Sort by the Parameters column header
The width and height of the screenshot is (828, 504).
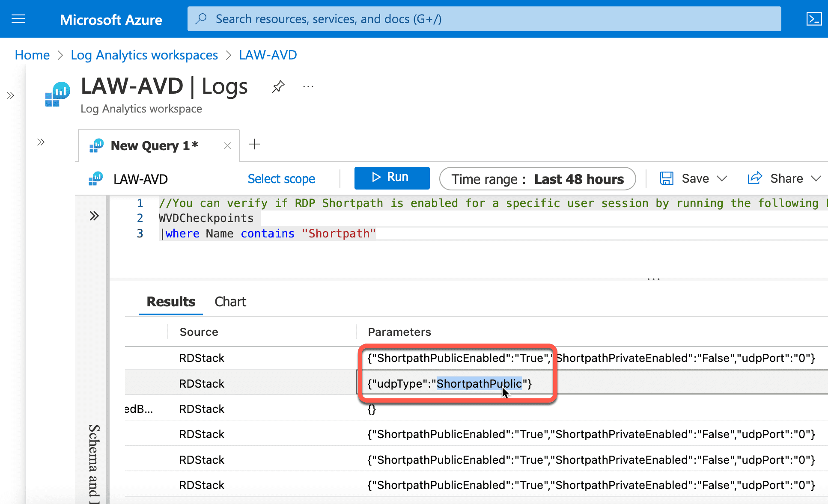coord(399,332)
